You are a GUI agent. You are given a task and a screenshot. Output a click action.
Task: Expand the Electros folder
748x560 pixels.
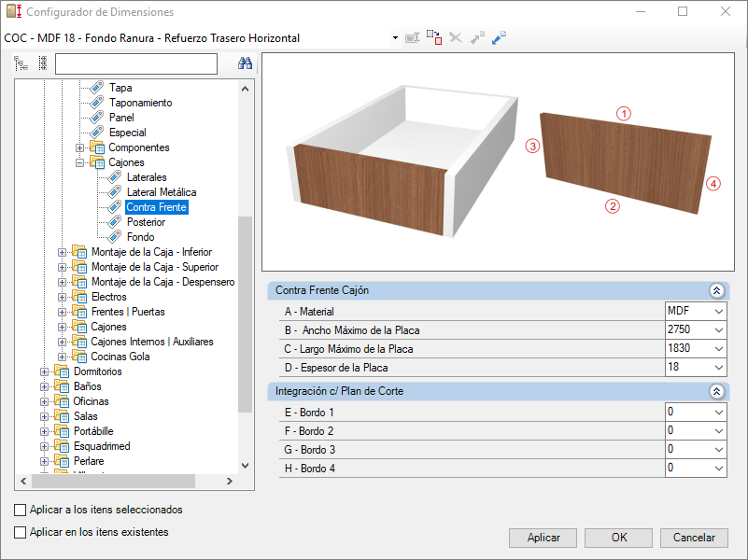62,297
